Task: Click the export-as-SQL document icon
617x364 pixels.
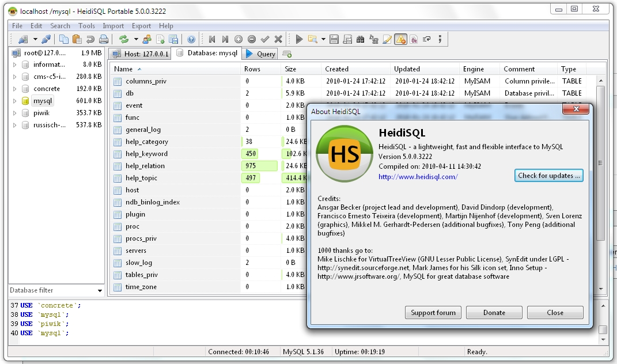Action: tap(160, 39)
